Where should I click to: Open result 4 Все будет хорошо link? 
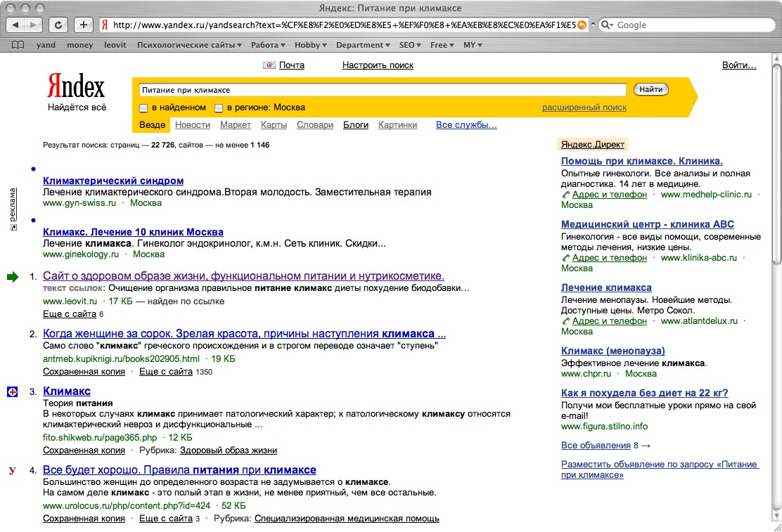pos(179,469)
